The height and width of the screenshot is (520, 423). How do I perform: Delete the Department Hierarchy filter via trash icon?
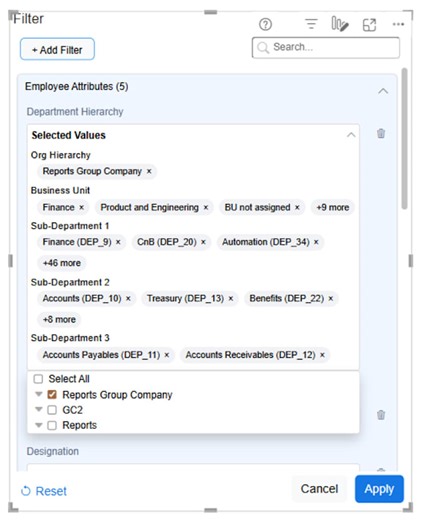[381, 133]
